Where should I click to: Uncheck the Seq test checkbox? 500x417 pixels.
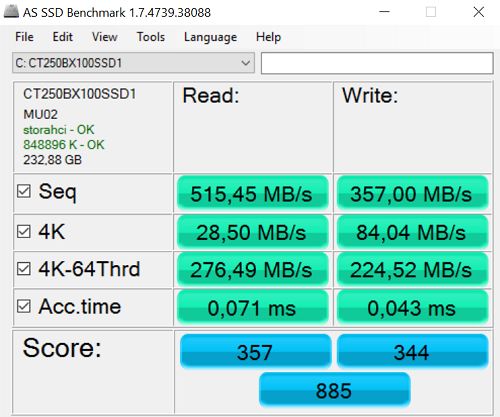click(24, 191)
